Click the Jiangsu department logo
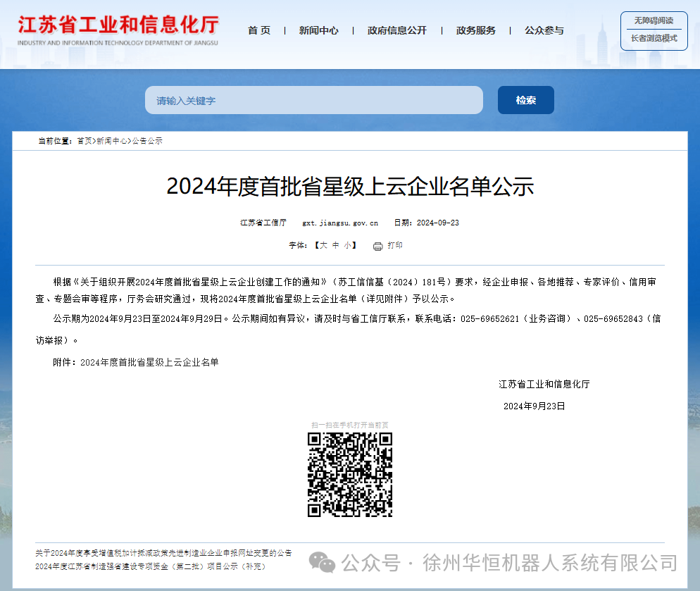This screenshot has width=700, height=591. (118, 30)
